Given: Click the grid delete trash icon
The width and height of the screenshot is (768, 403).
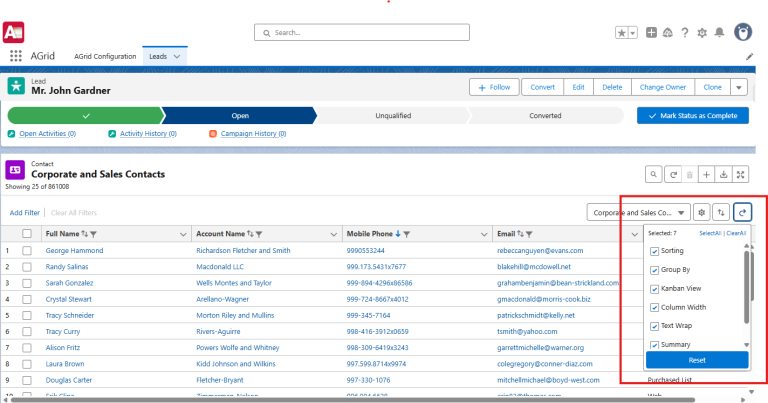Looking at the screenshot, I should coord(690,174).
